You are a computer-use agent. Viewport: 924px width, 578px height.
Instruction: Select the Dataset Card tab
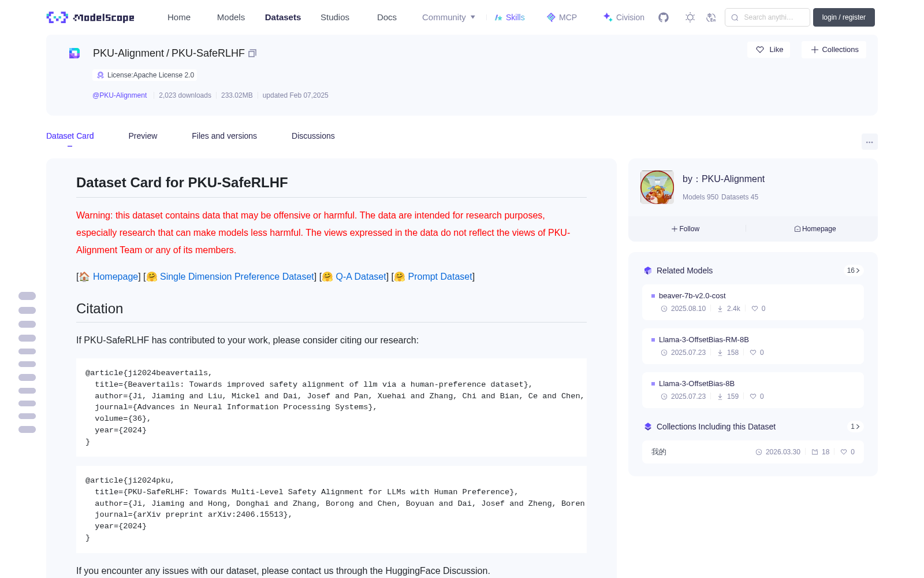[70, 136]
